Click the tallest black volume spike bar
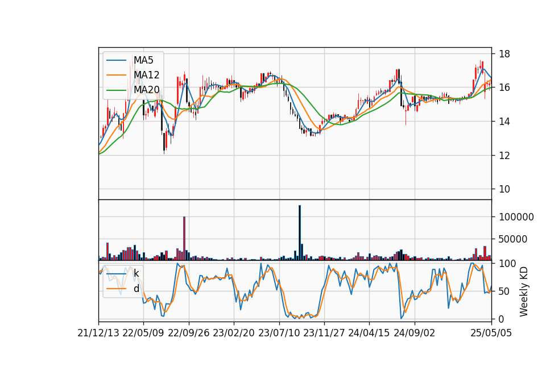This screenshot has width=546, height=392. point(300,233)
